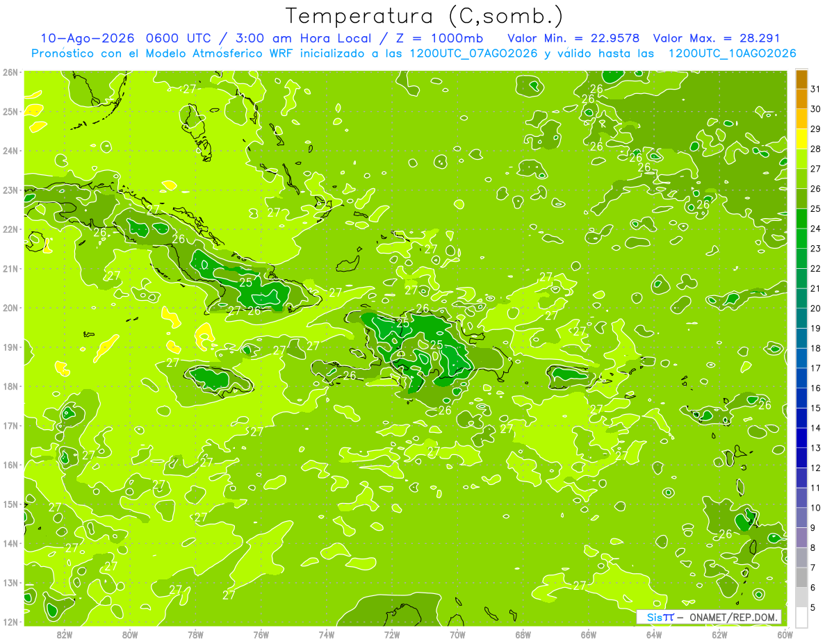
Task: Click the '74W' longitude label
Action: click(327, 634)
